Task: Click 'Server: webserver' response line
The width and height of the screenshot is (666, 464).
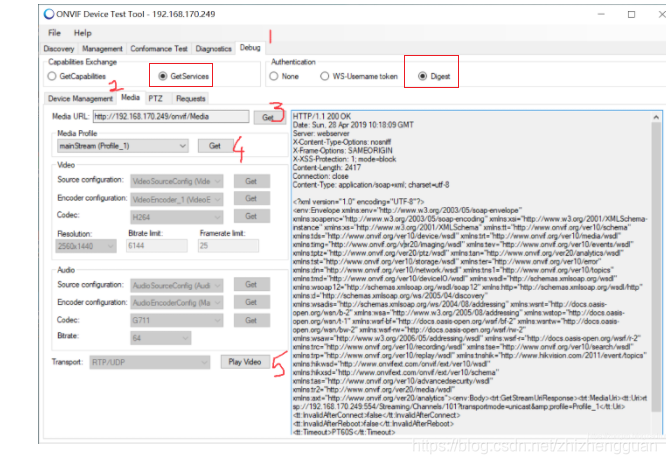Action: point(321,133)
